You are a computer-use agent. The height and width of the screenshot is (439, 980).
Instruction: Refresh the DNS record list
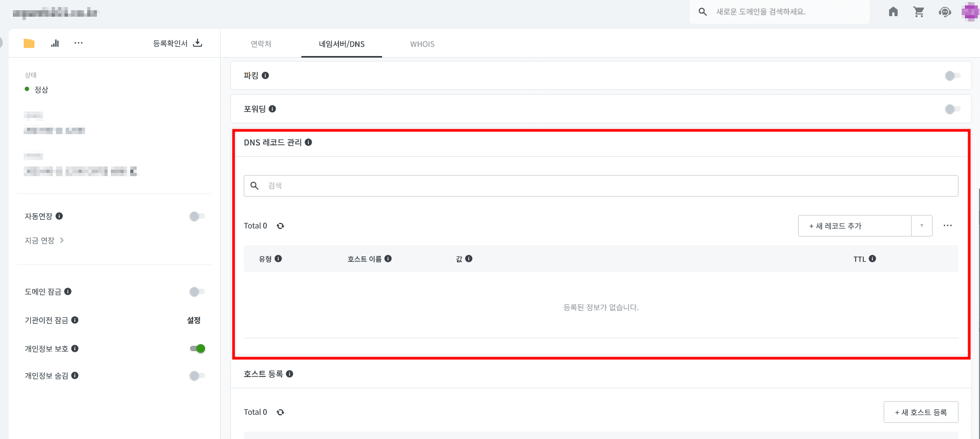coord(280,226)
